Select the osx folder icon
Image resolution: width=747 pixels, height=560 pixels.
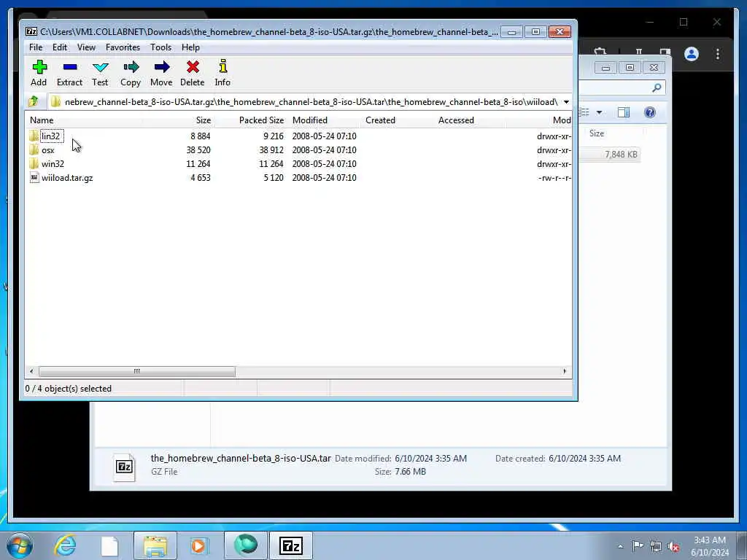(34, 150)
